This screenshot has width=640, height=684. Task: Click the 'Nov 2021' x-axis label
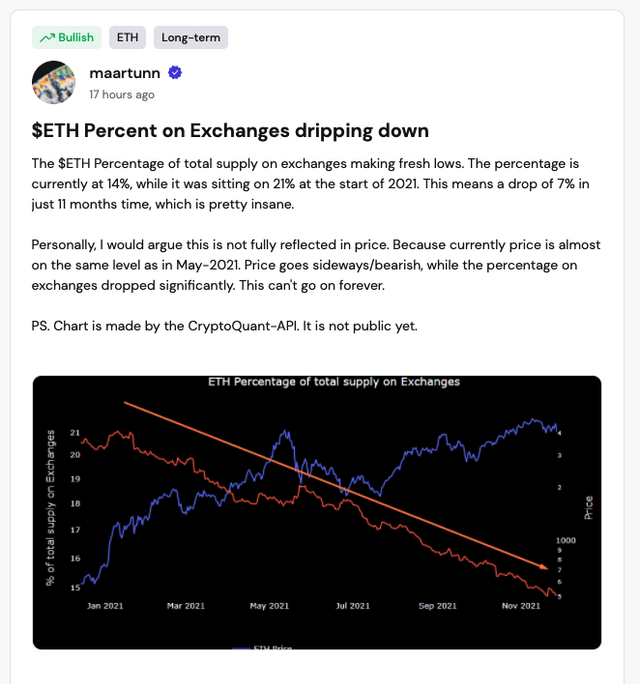pos(520,605)
